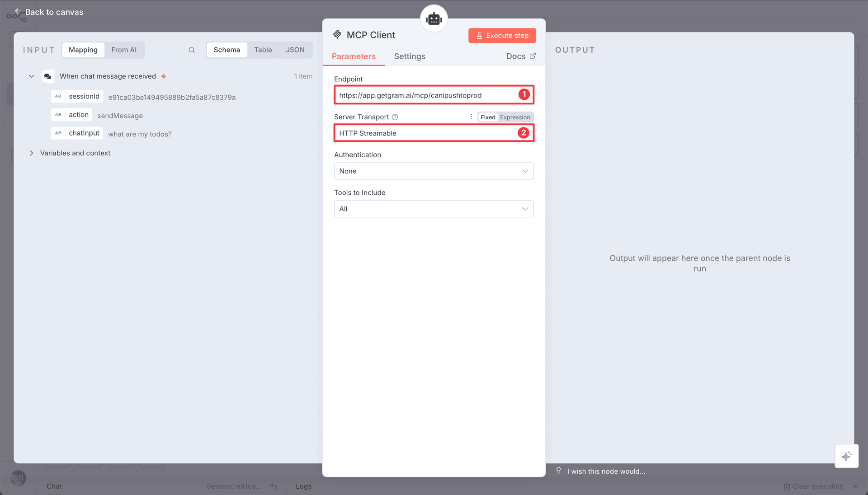This screenshot has height=495, width=868.
Task: Switch input view to JSON
Action: [295, 50]
